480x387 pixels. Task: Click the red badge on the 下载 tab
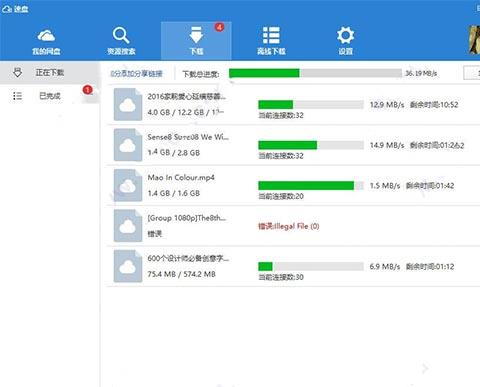(219, 27)
